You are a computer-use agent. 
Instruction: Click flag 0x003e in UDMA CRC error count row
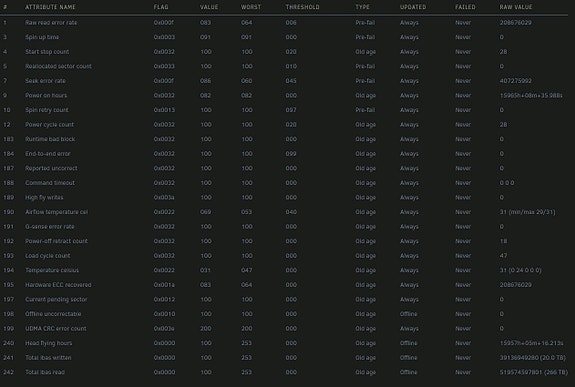(x=164, y=329)
